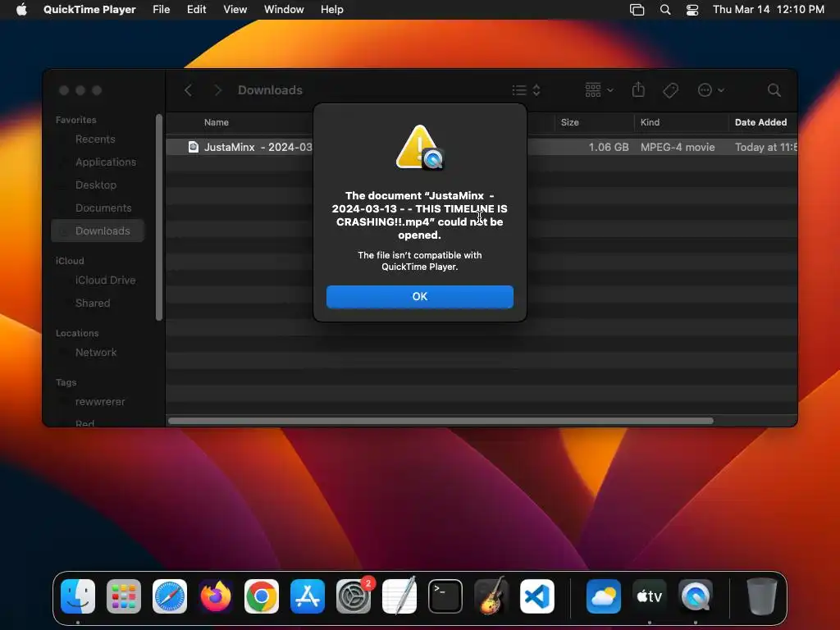Open the Finder group-by dropdown
The height and width of the screenshot is (630, 840).
point(599,90)
